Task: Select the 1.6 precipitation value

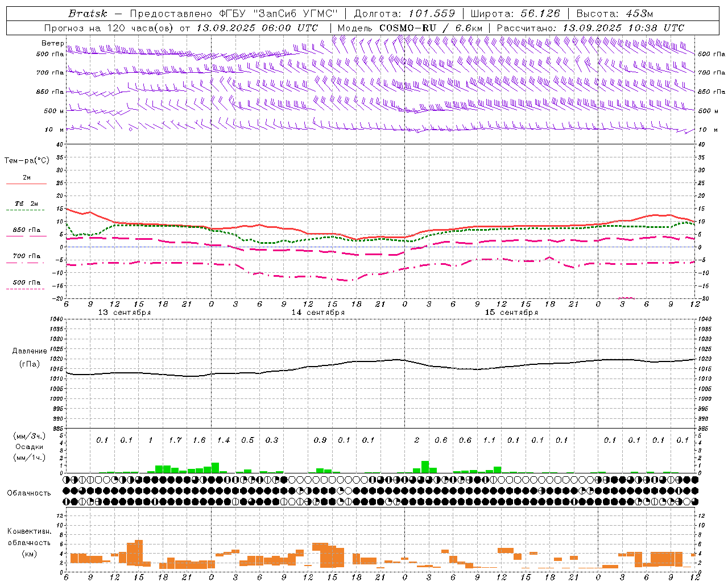Action: pos(199,440)
